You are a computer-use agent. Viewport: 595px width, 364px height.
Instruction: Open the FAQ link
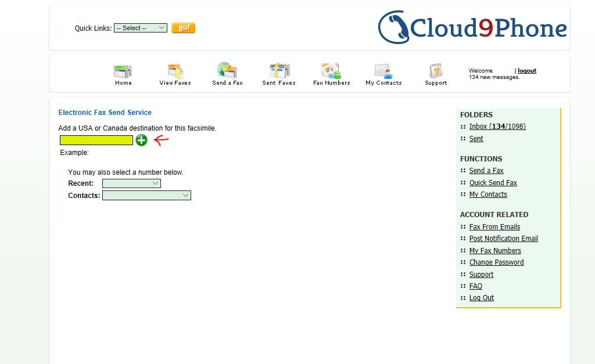click(x=475, y=286)
